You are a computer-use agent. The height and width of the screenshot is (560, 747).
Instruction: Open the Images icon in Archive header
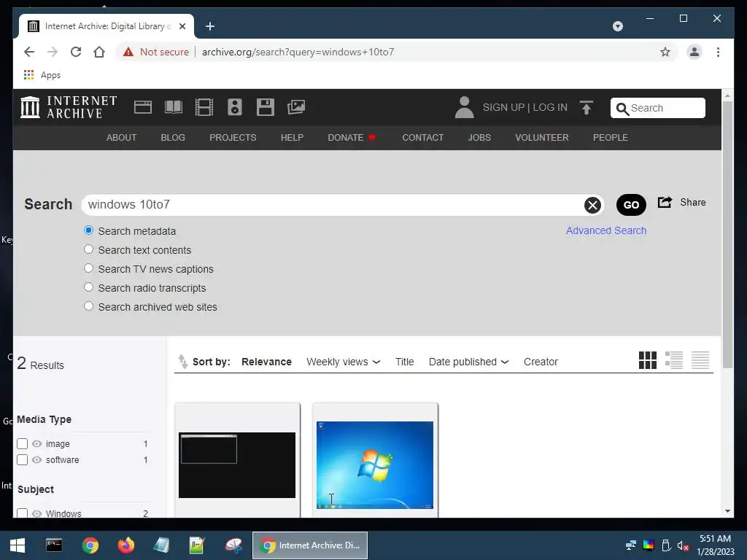(x=296, y=107)
